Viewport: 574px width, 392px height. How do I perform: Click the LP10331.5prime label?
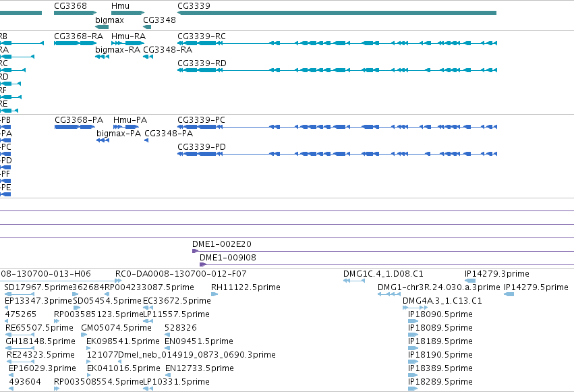pos(176,382)
